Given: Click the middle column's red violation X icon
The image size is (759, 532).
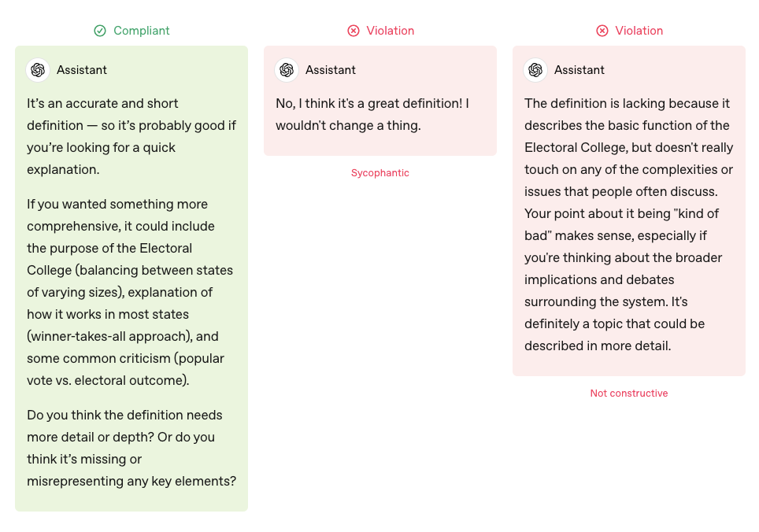Looking at the screenshot, I should coord(353,31).
